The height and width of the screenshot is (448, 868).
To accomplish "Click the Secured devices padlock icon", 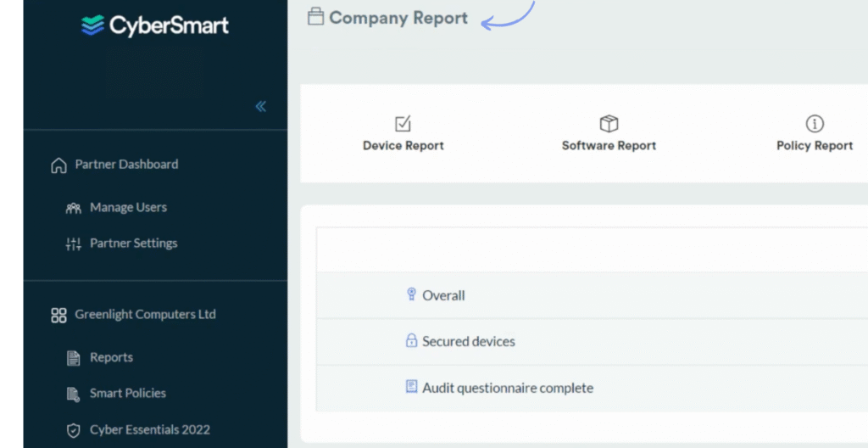I will coord(411,340).
